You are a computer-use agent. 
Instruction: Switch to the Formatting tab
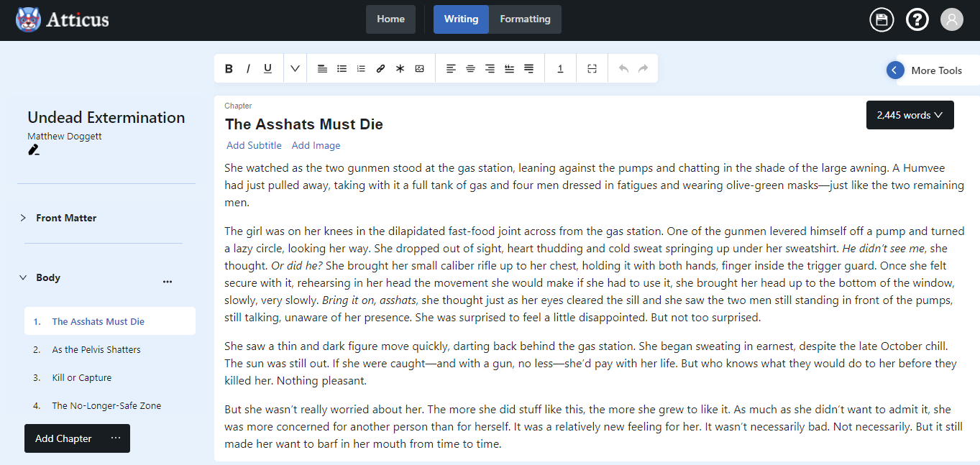tap(525, 19)
